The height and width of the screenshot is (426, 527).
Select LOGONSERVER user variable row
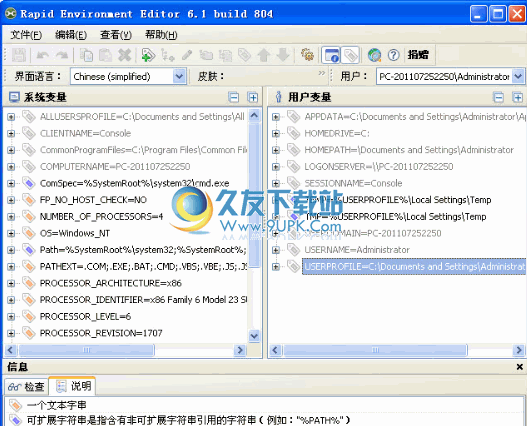point(379,167)
